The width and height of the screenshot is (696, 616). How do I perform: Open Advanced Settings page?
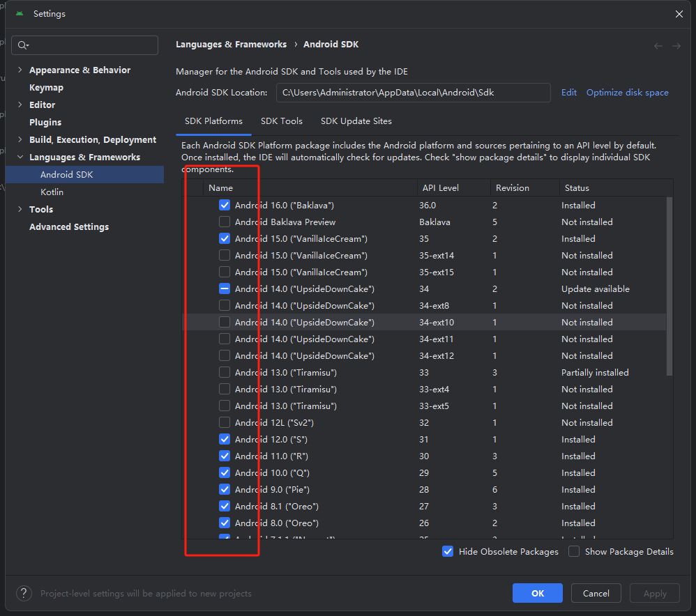click(x=69, y=226)
